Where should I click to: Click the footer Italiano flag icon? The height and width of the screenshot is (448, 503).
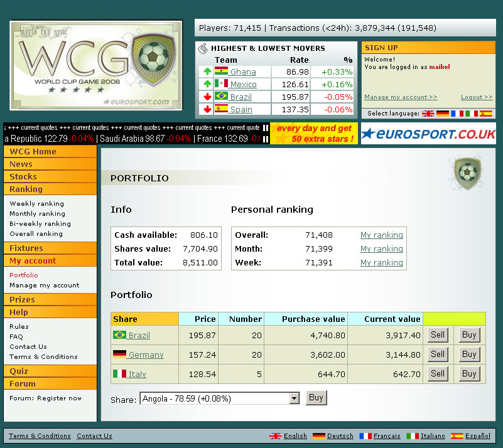[413, 436]
